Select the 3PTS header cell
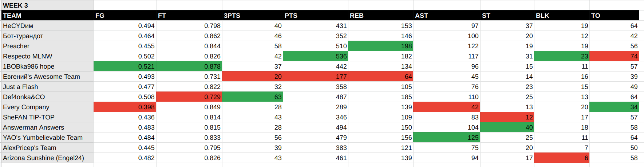The height and width of the screenshot is (167, 644). pyautogui.click(x=252, y=15)
